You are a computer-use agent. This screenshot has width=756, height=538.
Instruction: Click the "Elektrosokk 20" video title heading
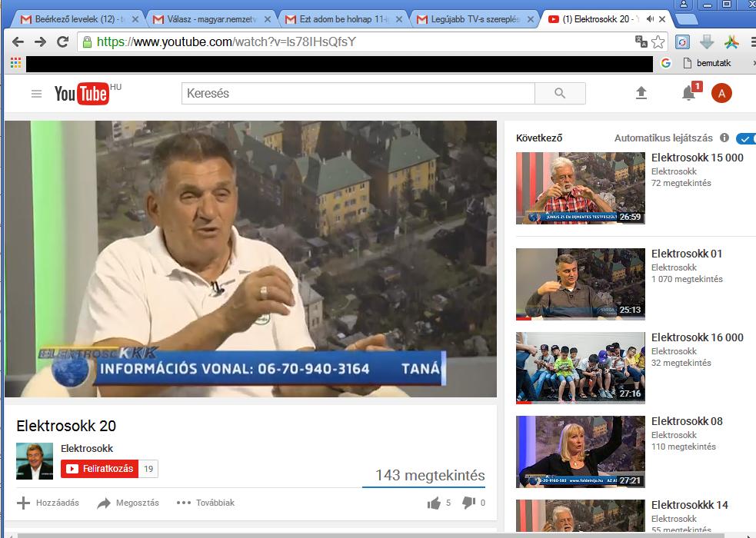click(x=66, y=426)
